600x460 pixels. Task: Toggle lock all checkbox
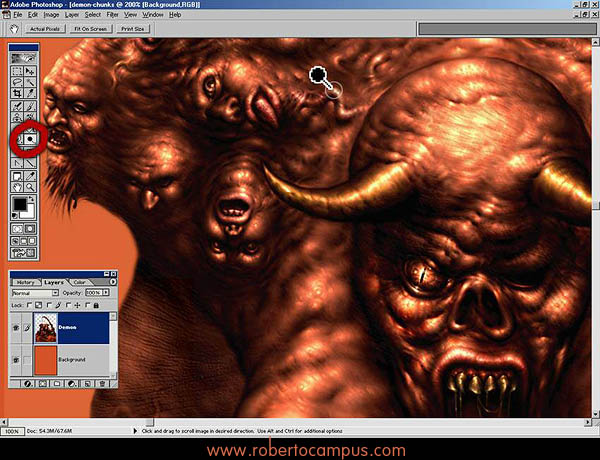(x=87, y=305)
